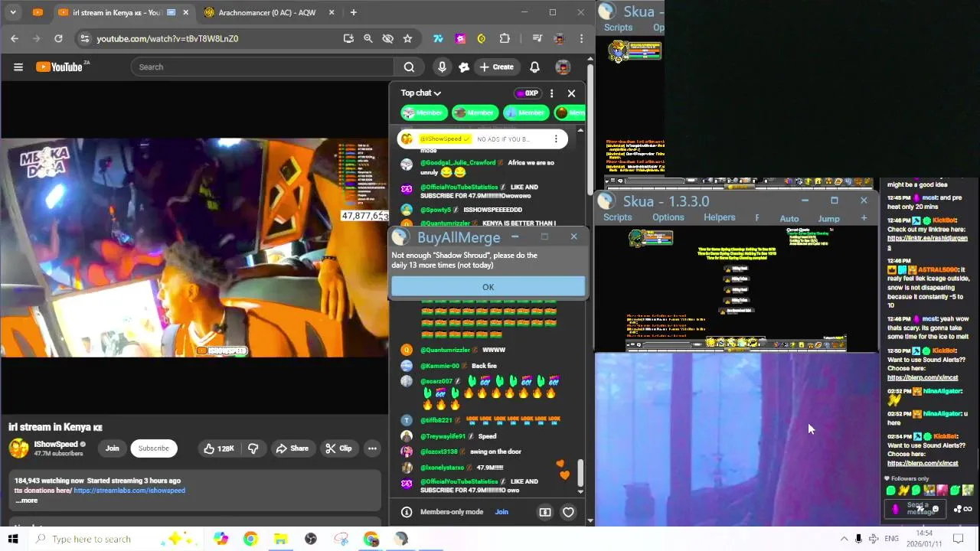Go to the YouTube home logo
980x551 pixels.
point(60,67)
